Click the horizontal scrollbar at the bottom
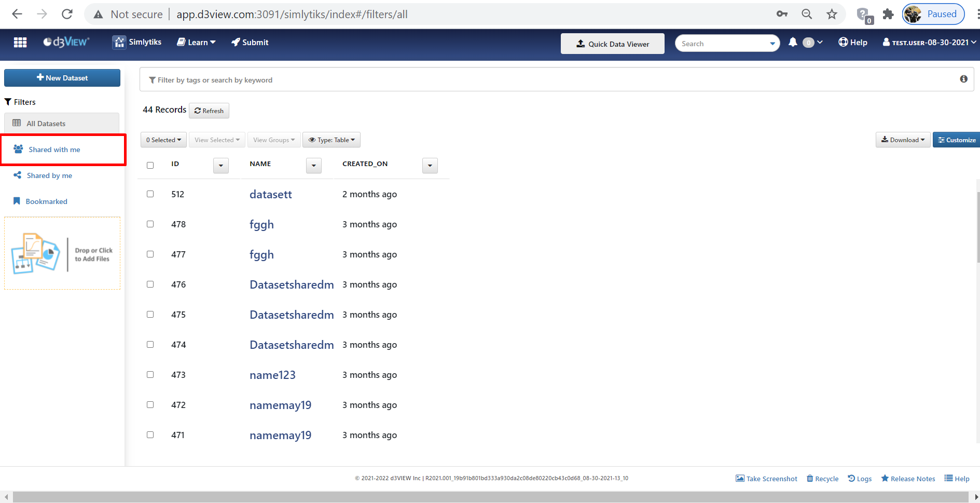Image resolution: width=980 pixels, height=503 pixels. [490, 497]
